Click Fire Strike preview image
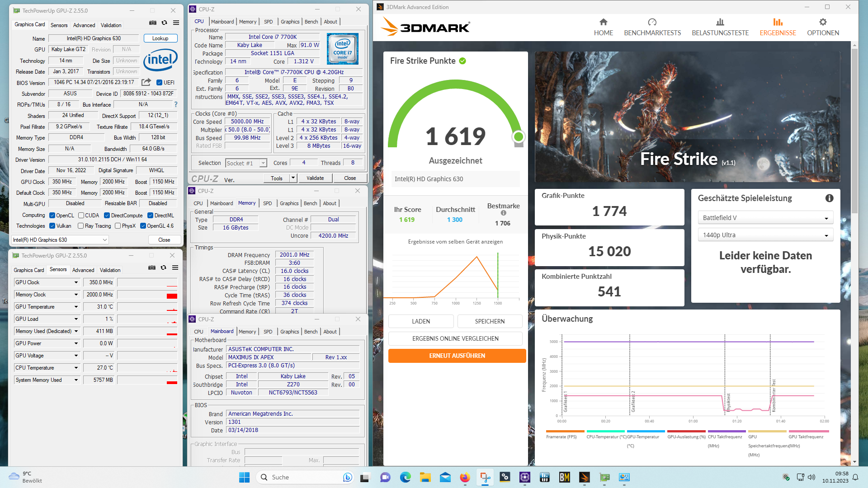868x488 pixels. tap(687, 117)
